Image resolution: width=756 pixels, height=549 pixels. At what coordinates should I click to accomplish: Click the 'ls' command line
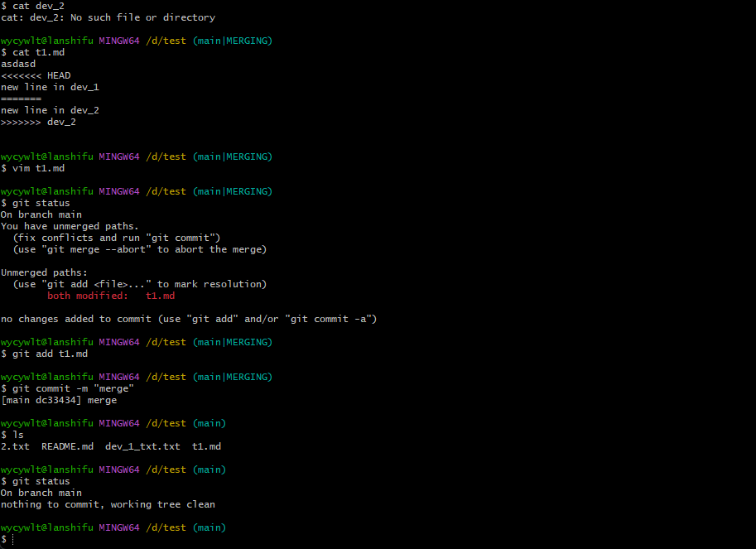pyautogui.click(x=12, y=435)
